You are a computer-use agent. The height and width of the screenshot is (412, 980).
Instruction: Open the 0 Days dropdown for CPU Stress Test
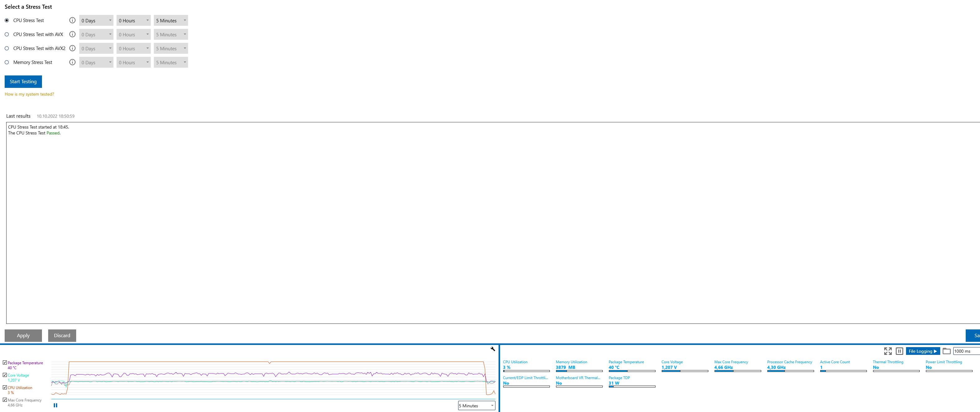coord(96,20)
